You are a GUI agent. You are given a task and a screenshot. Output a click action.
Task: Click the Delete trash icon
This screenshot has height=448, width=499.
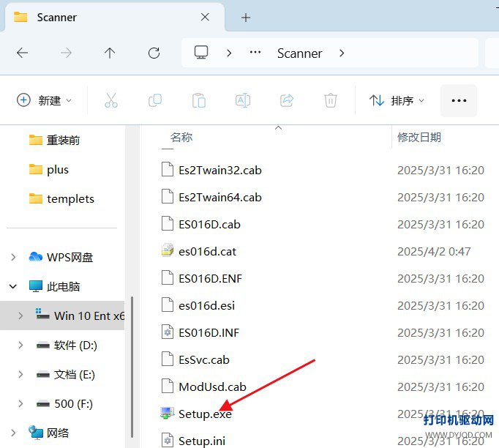tap(331, 100)
